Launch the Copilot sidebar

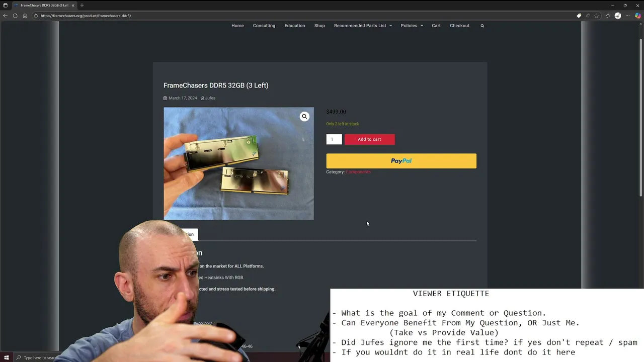point(637,16)
